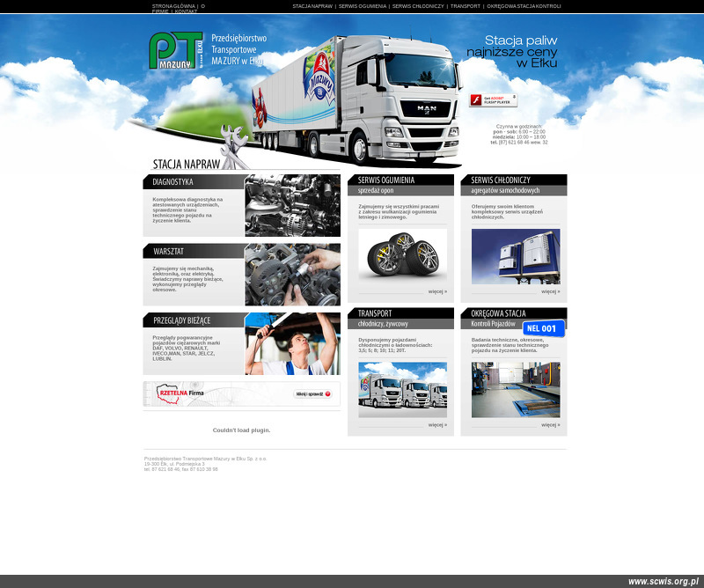Click the inspection garage photo

coord(516,390)
